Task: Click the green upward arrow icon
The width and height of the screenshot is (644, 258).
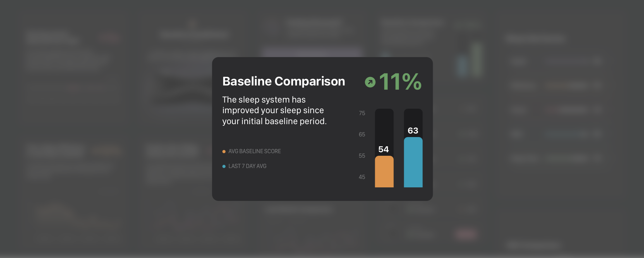Action: pos(370,82)
